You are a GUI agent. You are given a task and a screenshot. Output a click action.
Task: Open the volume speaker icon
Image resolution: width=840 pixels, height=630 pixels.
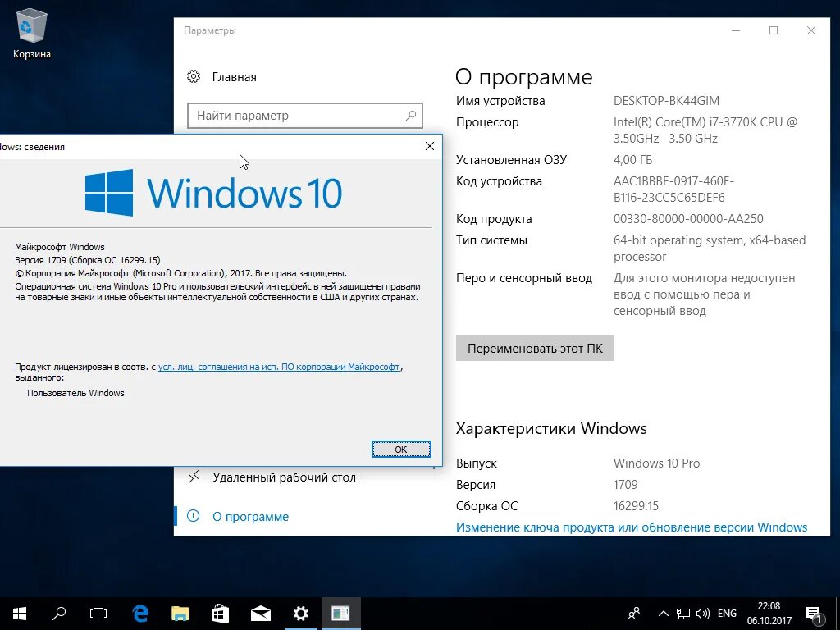[x=702, y=614]
